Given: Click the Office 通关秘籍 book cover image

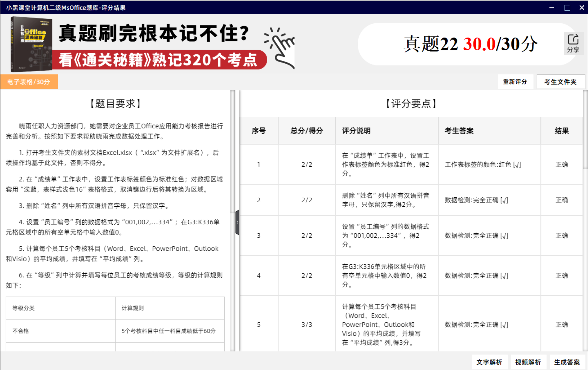Looking at the screenshot, I should [31, 44].
